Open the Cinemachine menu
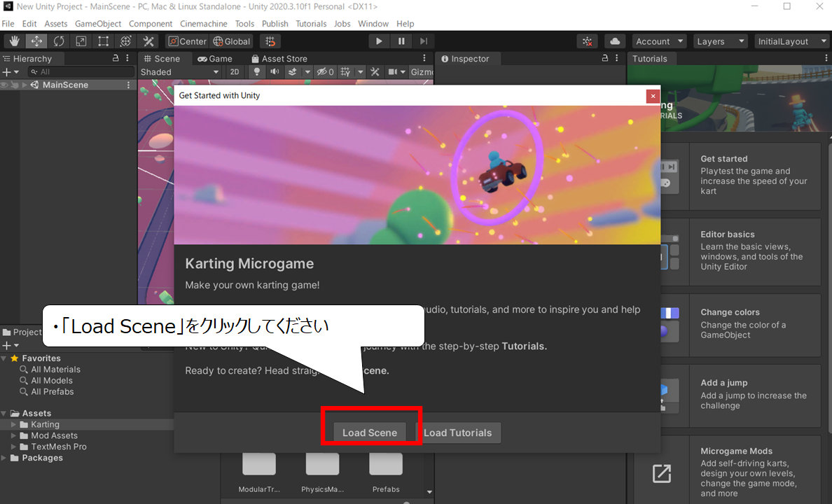The width and height of the screenshot is (832, 504). click(203, 24)
